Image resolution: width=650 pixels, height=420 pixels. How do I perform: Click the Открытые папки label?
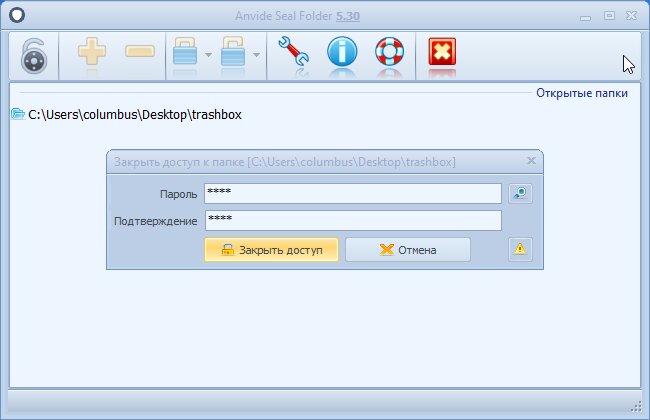tap(582, 93)
